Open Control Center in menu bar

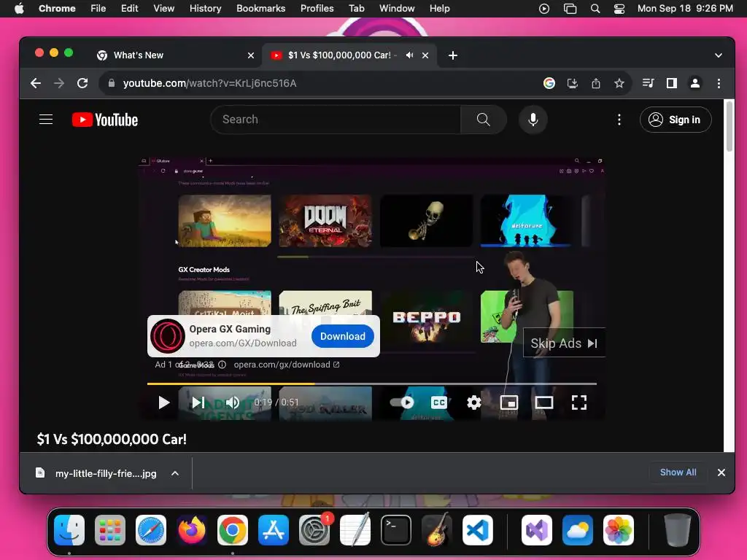619,9
